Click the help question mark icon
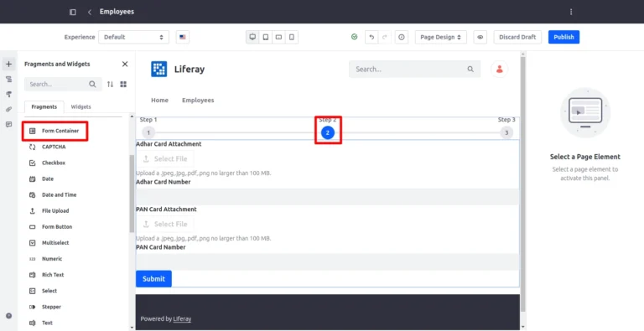 [8, 316]
